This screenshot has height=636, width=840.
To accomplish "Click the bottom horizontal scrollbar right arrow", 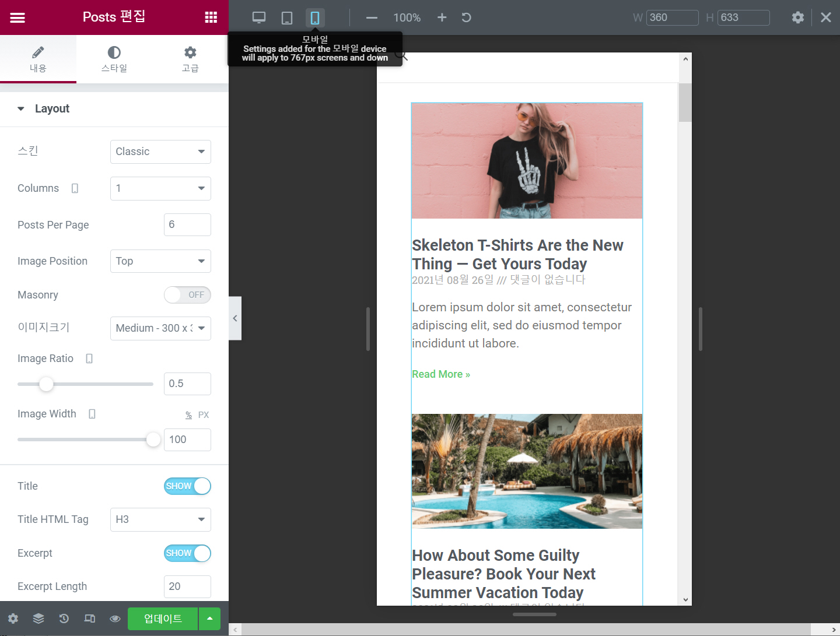I will point(833,630).
